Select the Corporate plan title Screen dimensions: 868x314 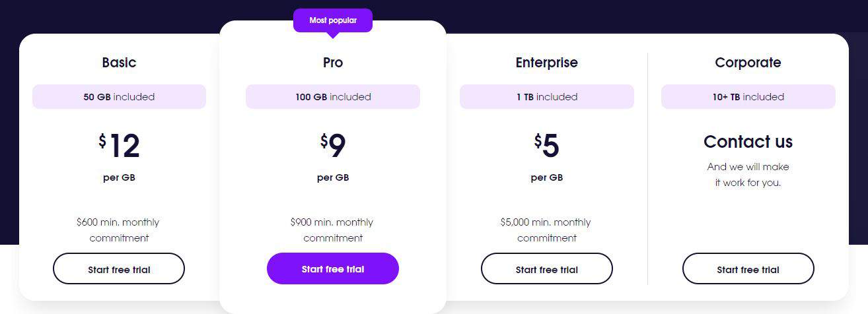(748, 63)
